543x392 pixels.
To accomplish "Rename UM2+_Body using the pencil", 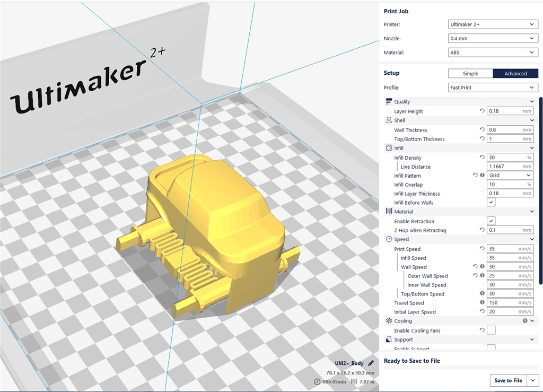I will point(371,363).
